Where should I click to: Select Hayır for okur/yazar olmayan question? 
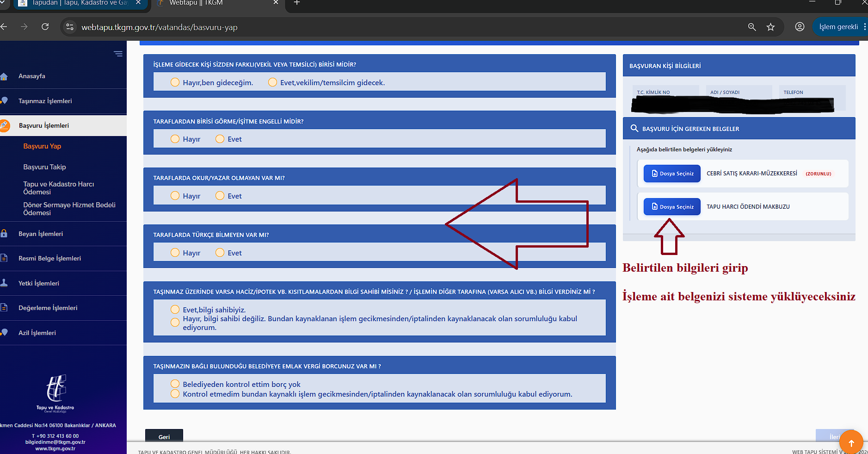(x=175, y=196)
